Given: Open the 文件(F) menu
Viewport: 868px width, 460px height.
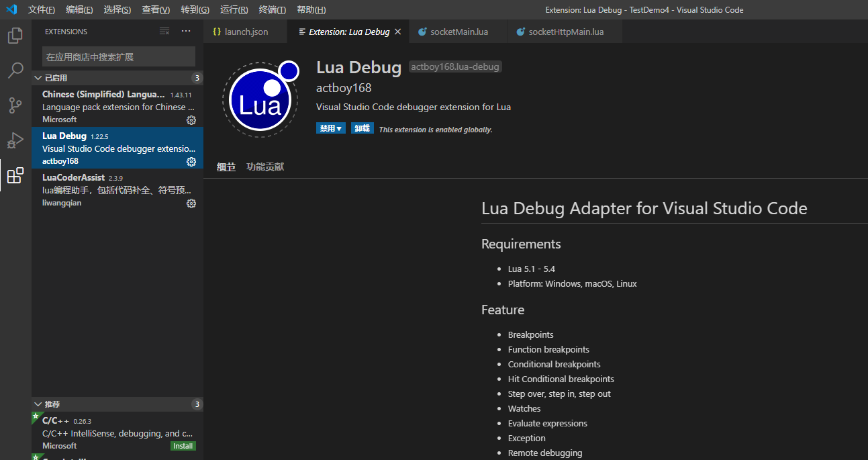Looking at the screenshot, I should coord(42,9).
